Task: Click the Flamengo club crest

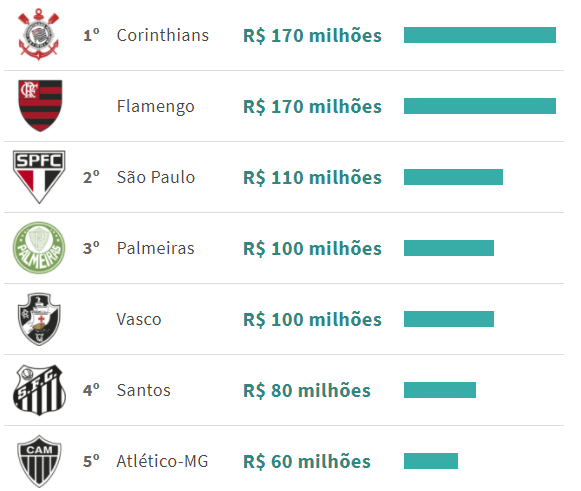Action: coord(40,106)
